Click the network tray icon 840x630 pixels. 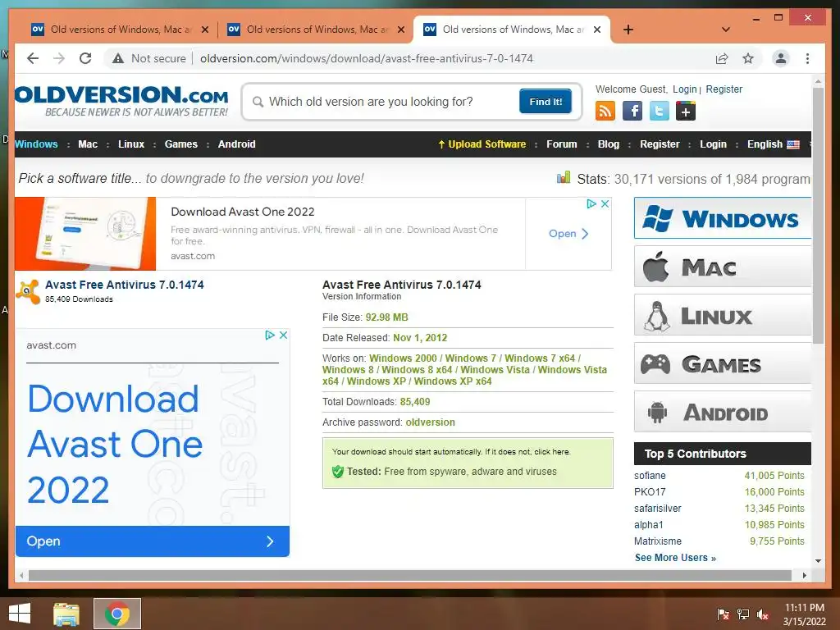743,614
